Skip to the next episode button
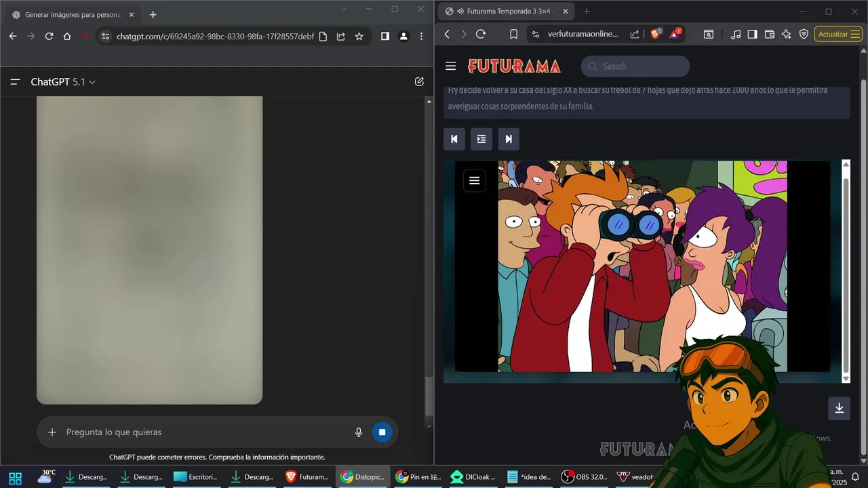The width and height of the screenshot is (868, 488). click(x=509, y=139)
